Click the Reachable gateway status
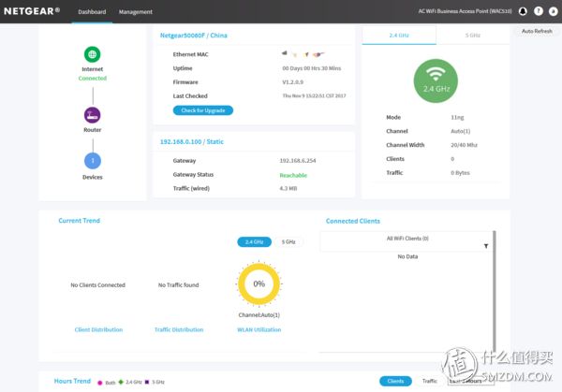 coord(293,175)
